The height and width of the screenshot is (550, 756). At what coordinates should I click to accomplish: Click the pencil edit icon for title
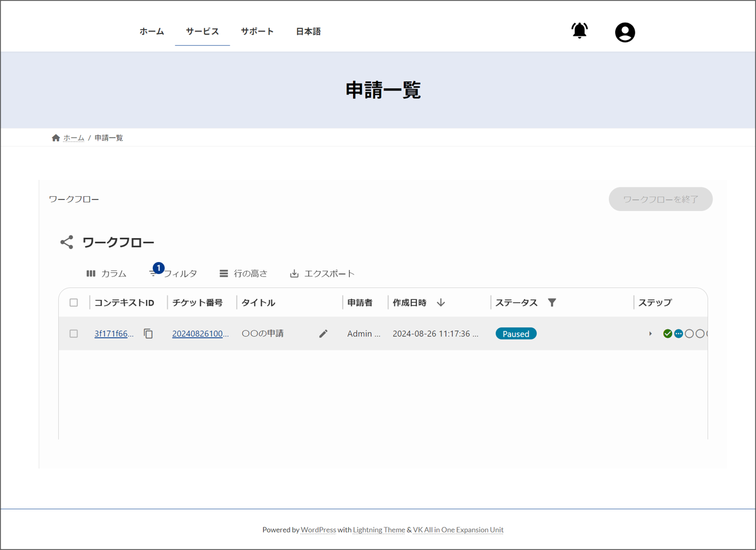click(323, 334)
